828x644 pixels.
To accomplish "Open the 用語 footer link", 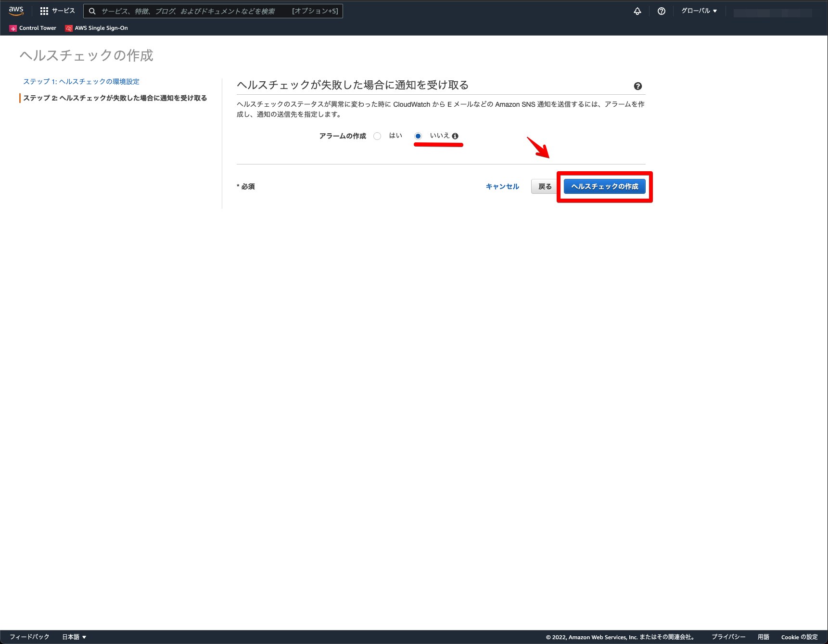I will point(763,637).
